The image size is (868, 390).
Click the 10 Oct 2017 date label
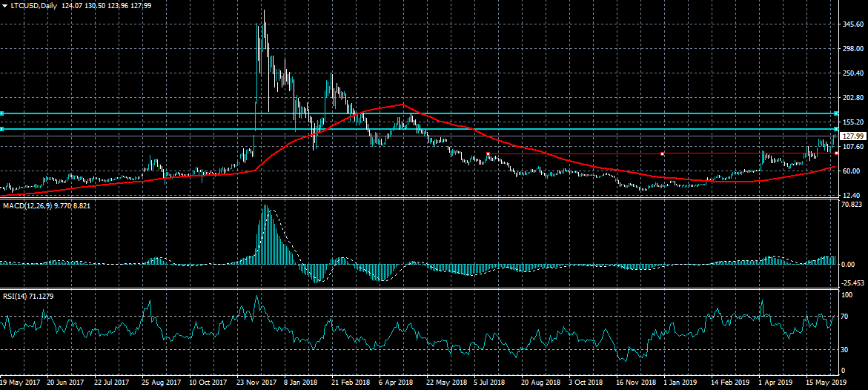tap(208, 383)
